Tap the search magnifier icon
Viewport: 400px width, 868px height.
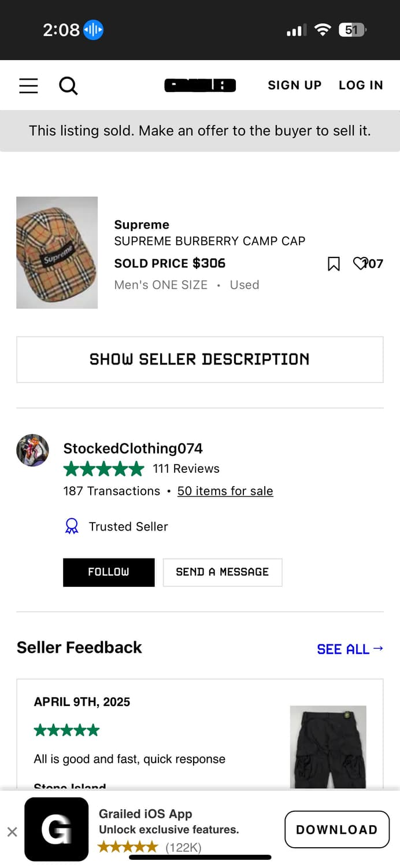point(68,86)
